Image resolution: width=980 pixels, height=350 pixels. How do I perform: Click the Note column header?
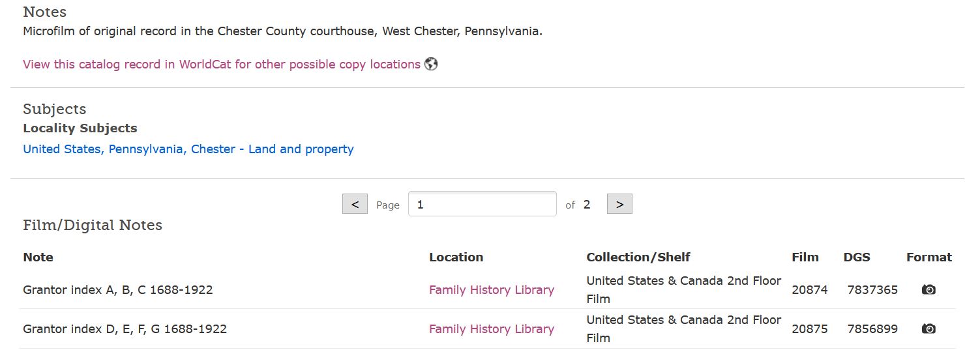(x=38, y=257)
